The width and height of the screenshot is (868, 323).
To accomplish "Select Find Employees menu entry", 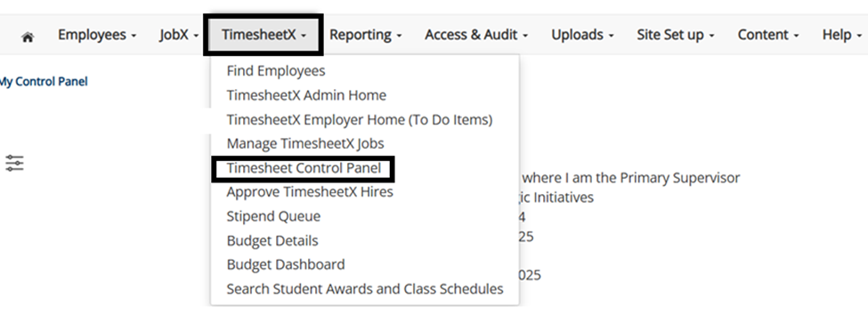I will click(276, 71).
